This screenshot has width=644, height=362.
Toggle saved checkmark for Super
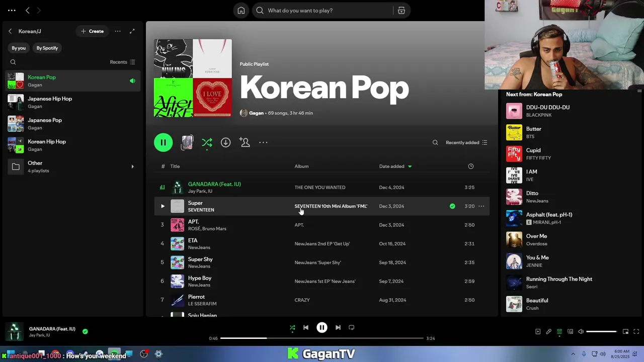click(452, 206)
